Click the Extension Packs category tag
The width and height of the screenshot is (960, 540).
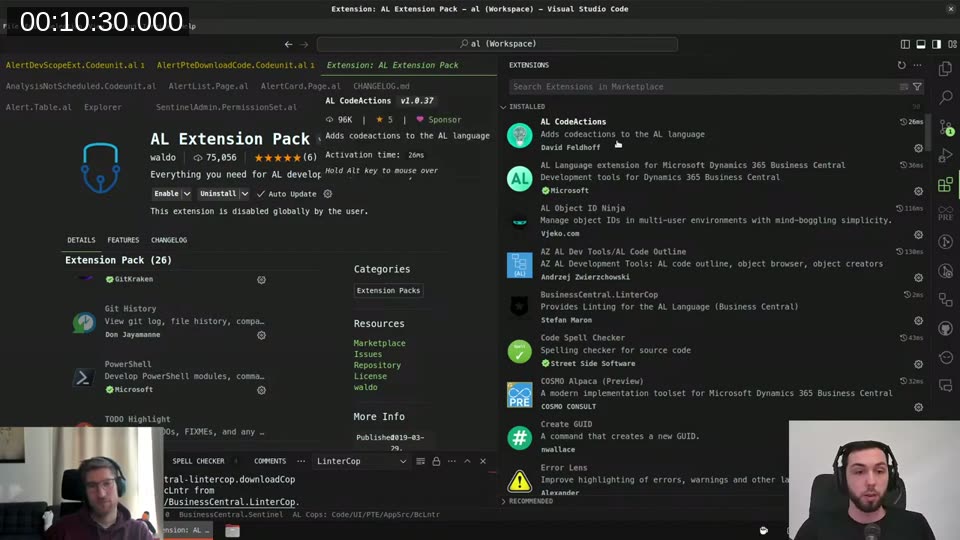click(388, 290)
